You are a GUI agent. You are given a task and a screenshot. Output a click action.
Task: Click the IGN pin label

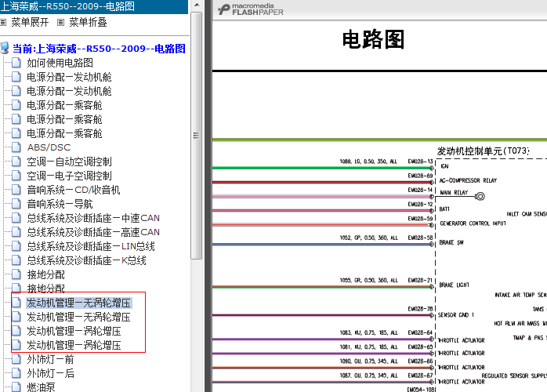444,166
